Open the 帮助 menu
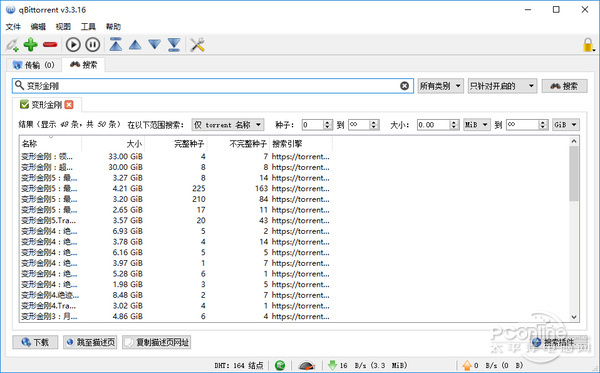This screenshot has width=600, height=373. pos(113,26)
